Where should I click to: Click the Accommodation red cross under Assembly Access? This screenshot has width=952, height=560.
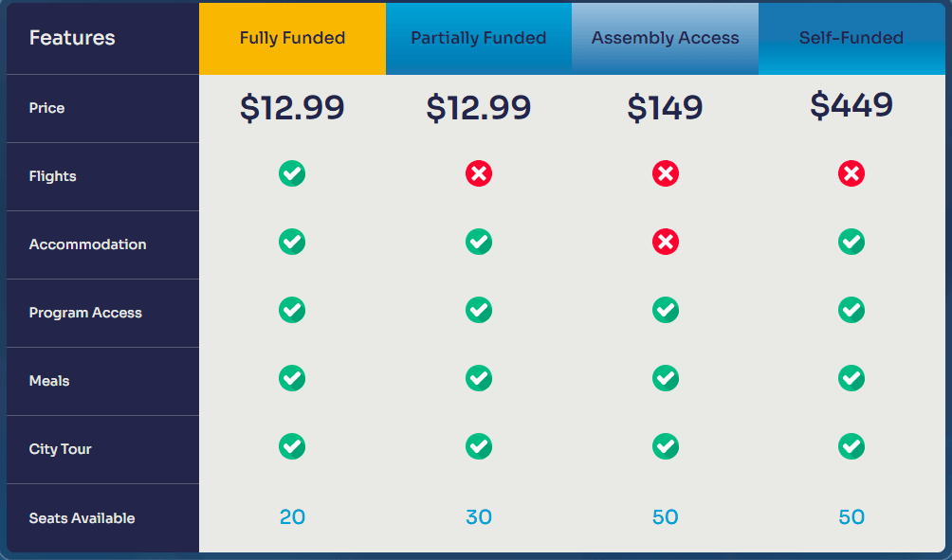click(666, 242)
